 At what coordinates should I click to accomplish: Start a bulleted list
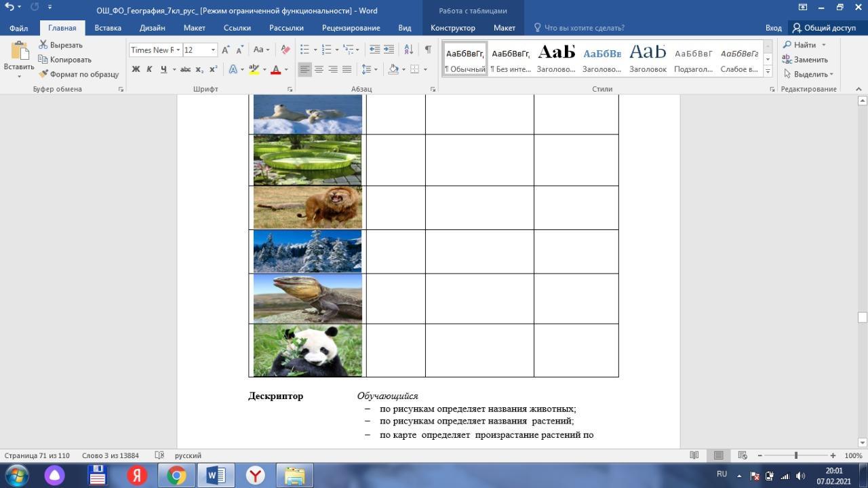click(304, 50)
